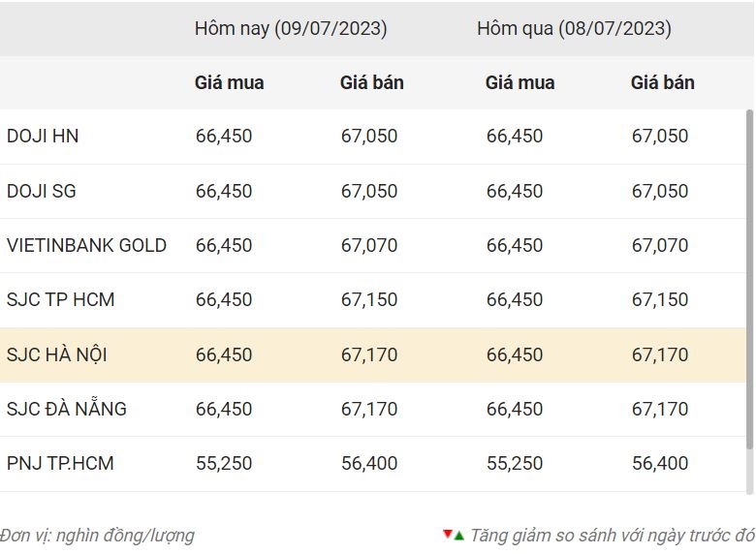Select the SJC ĐÀ NẴNG row label
Viewport: 756px width, 554px height.
pyautogui.click(x=67, y=409)
